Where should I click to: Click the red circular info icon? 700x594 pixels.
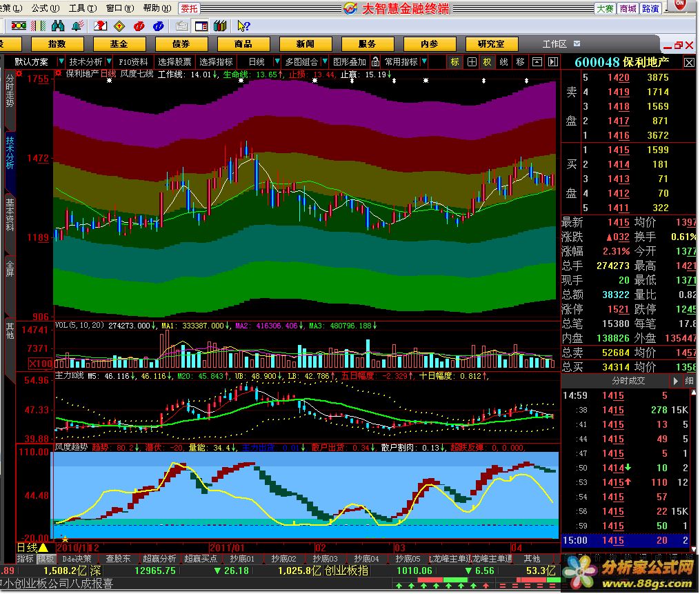pyautogui.click(x=139, y=26)
